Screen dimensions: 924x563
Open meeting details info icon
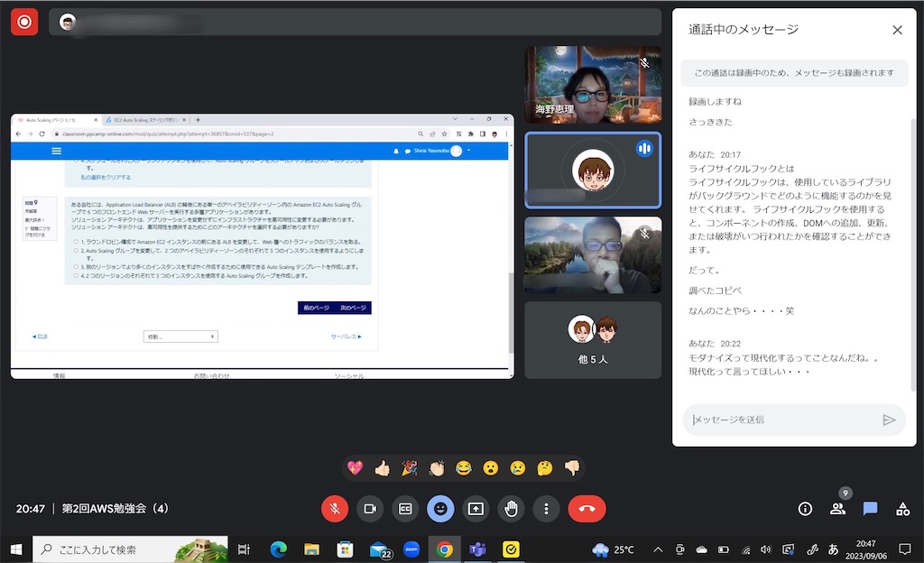[x=805, y=509]
